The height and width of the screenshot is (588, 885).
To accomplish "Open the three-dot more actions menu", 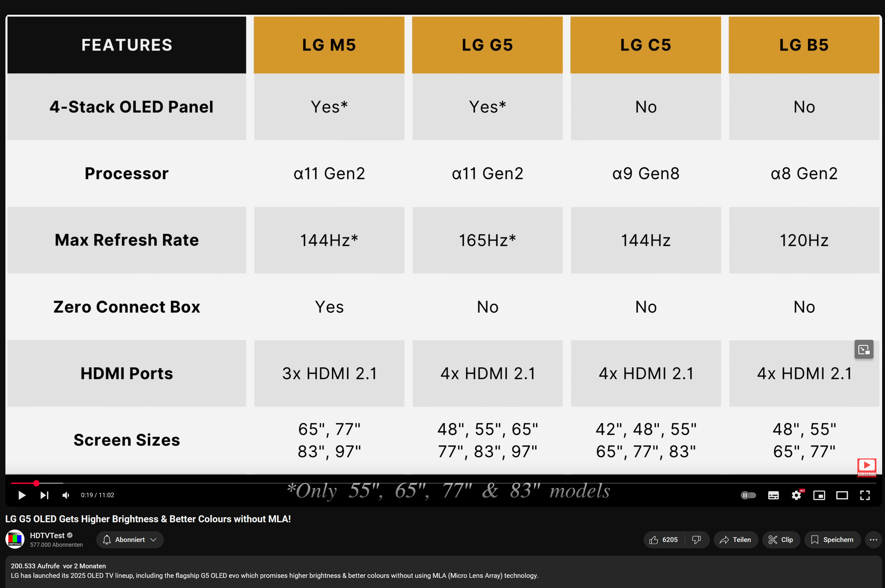I will point(873,540).
